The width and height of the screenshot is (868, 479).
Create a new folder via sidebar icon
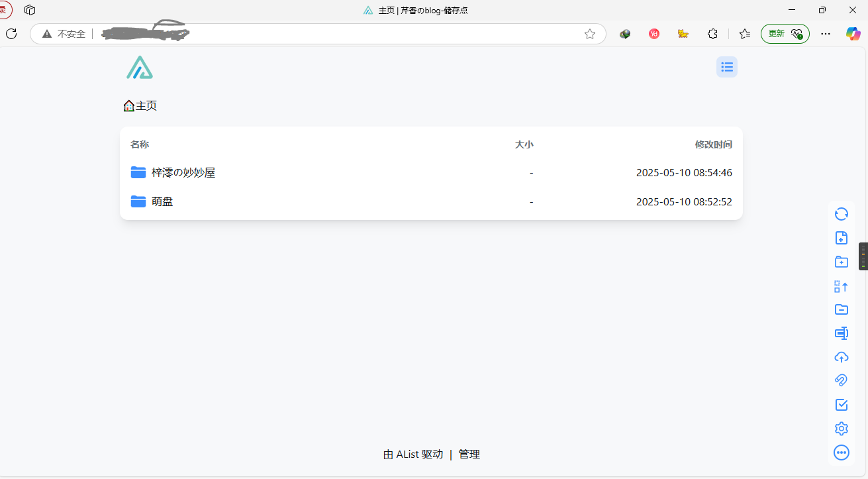841,262
